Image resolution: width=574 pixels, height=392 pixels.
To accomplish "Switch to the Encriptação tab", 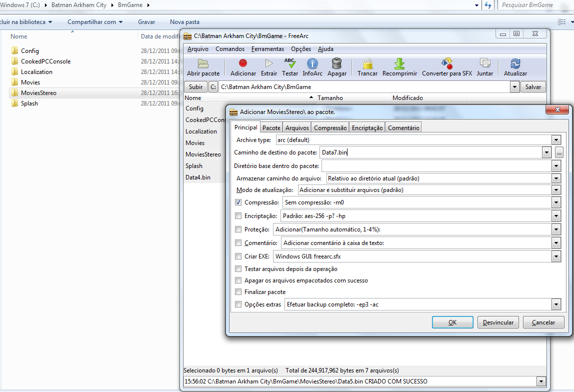I will (x=367, y=127).
